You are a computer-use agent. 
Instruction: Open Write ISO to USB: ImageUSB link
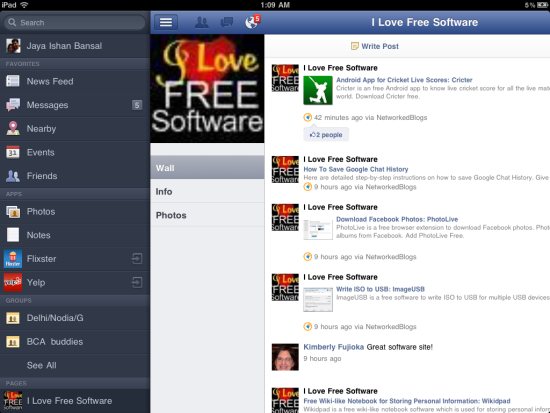[x=380, y=289]
